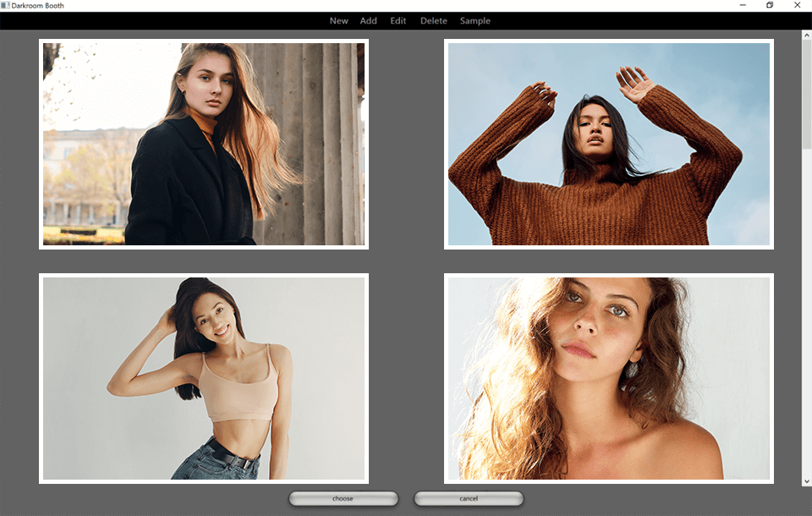This screenshot has height=516, width=812.
Task: Open the New menu item
Action: click(338, 21)
